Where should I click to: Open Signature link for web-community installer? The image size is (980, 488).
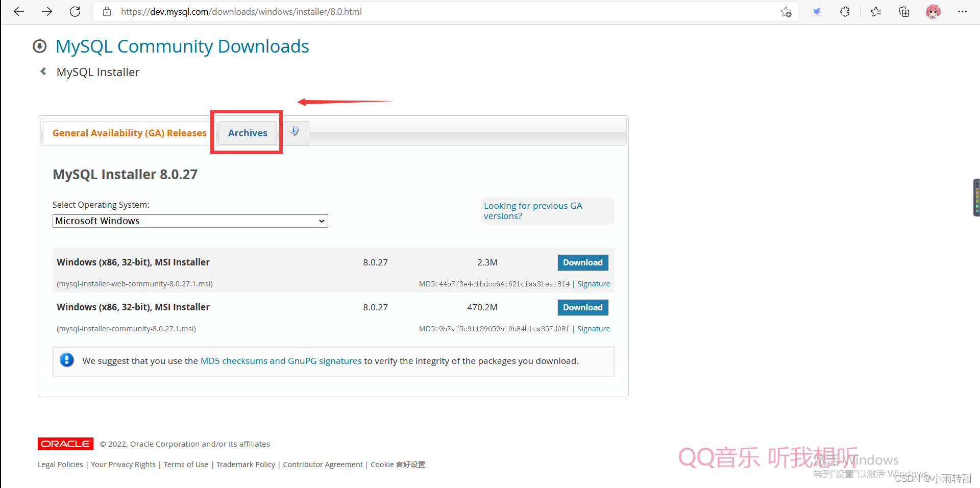[594, 284]
